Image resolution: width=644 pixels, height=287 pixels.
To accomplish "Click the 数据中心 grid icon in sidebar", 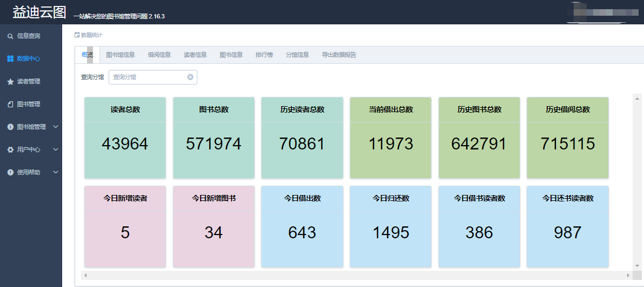I will point(10,59).
